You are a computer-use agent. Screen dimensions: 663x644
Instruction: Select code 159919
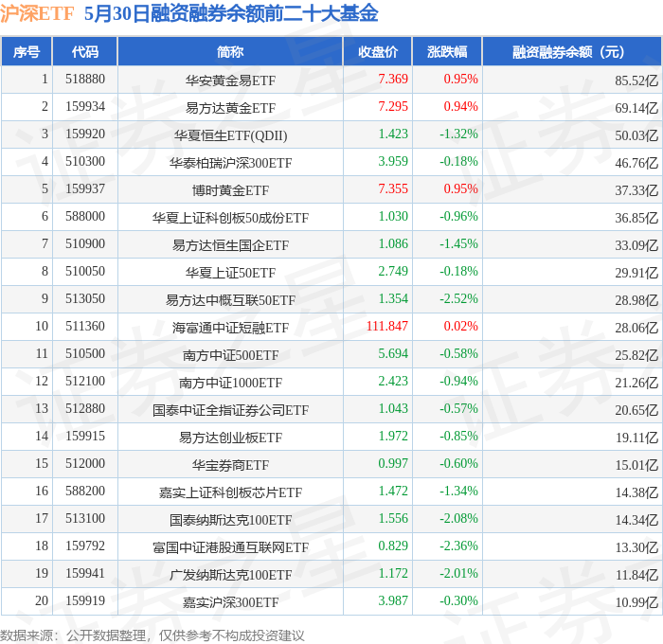85,601
